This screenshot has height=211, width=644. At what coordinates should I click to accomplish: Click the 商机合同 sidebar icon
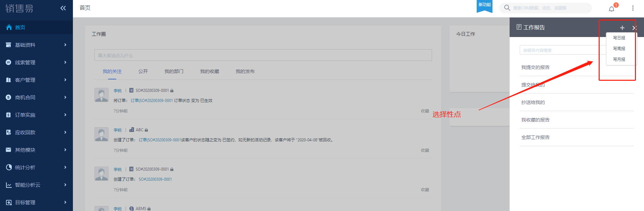point(8,97)
